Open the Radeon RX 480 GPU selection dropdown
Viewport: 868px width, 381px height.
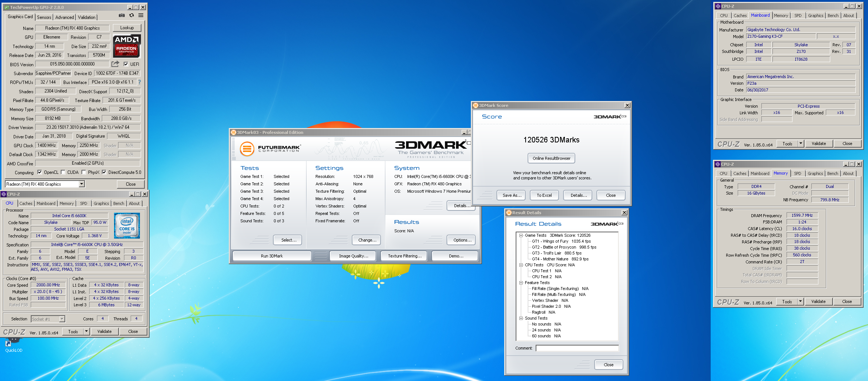point(82,184)
